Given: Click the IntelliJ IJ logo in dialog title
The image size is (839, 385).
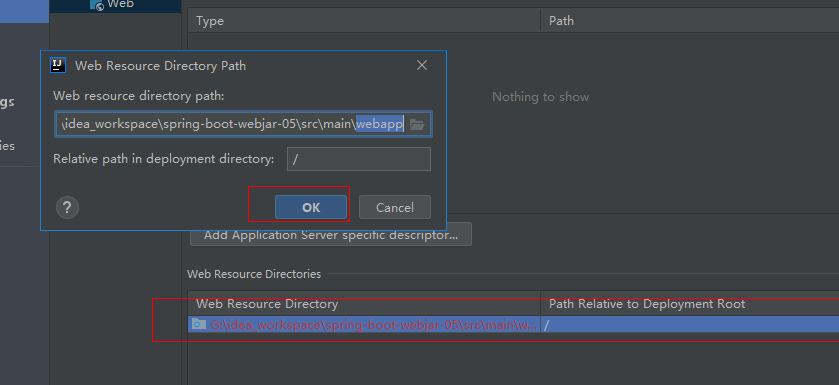Looking at the screenshot, I should click(x=58, y=65).
